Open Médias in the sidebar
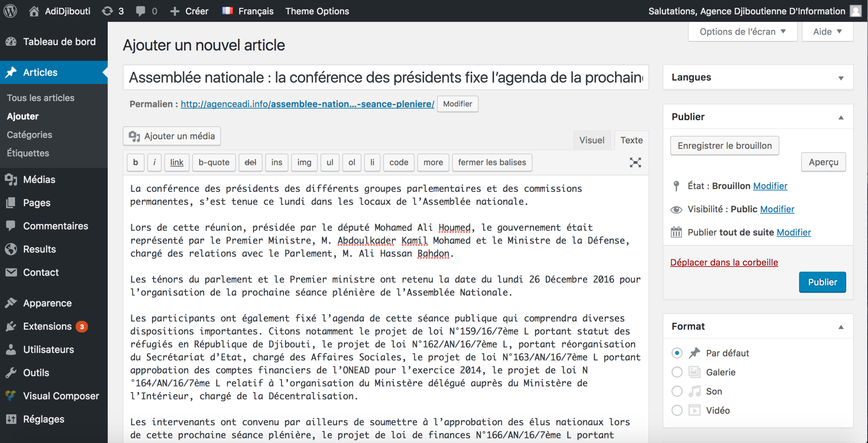This screenshot has height=443, width=868. coord(39,179)
